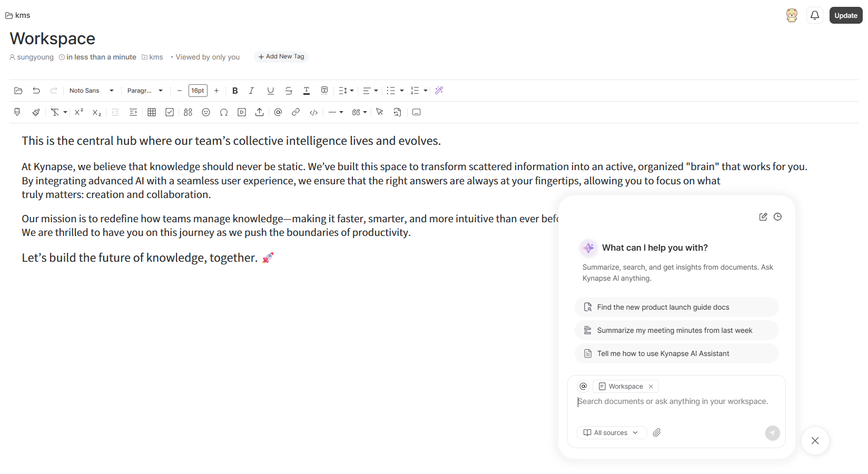Select the highlighter marker tool
This screenshot has height=474, width=868.
[x=17, y=112]
